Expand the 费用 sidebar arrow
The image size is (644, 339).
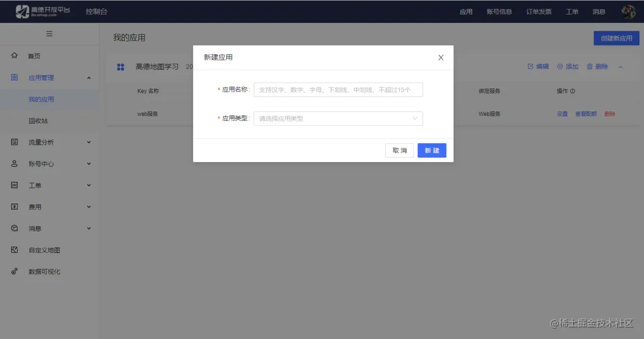click(89, 207)
